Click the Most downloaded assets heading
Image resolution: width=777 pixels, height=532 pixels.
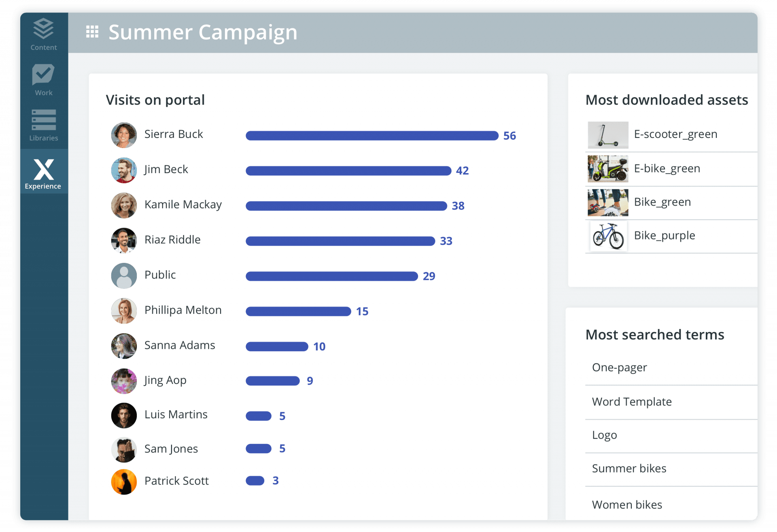(667, 100)
